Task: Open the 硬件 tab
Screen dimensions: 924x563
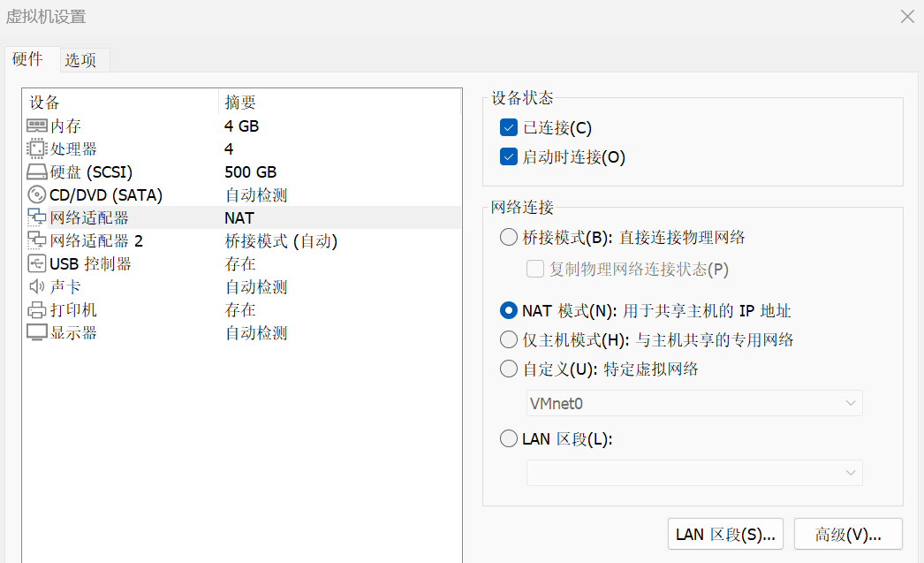Action: pos(27,59)
